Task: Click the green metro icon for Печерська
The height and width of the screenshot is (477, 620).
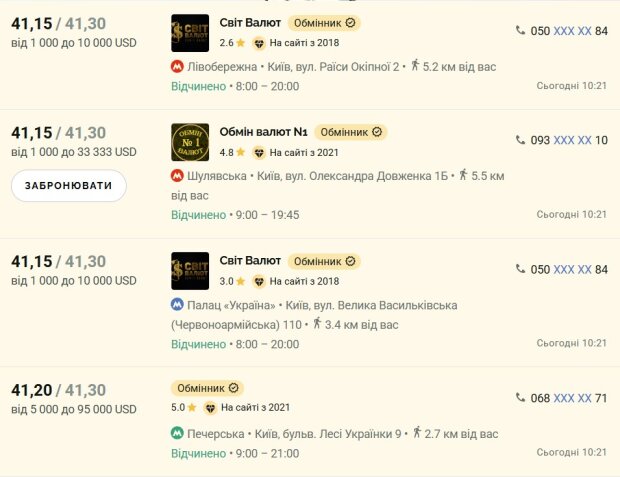Action: 177,433
